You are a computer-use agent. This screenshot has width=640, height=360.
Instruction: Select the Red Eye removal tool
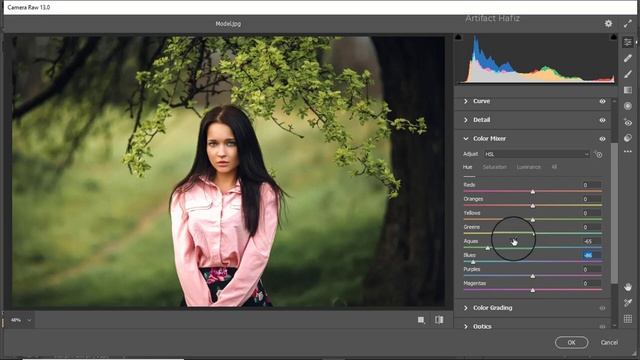pyautogui.click(x=628, y=122)
